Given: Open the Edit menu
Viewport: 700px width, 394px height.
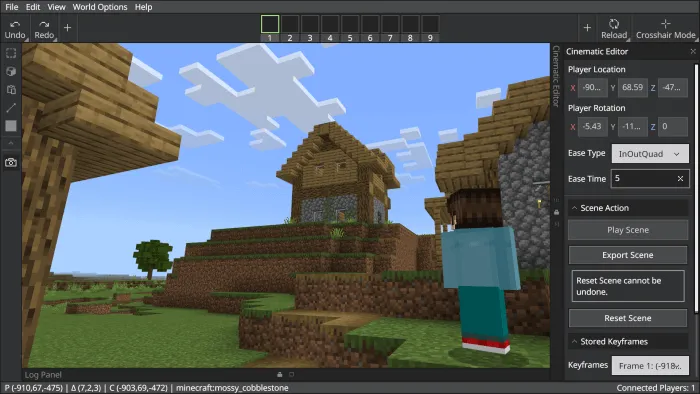Looking at the screenshot, I should [x=33, y=7].
